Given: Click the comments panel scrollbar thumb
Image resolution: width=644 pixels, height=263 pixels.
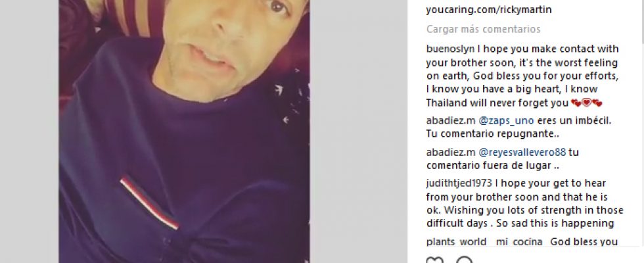Looking at the screenshot, I should 642,20.
